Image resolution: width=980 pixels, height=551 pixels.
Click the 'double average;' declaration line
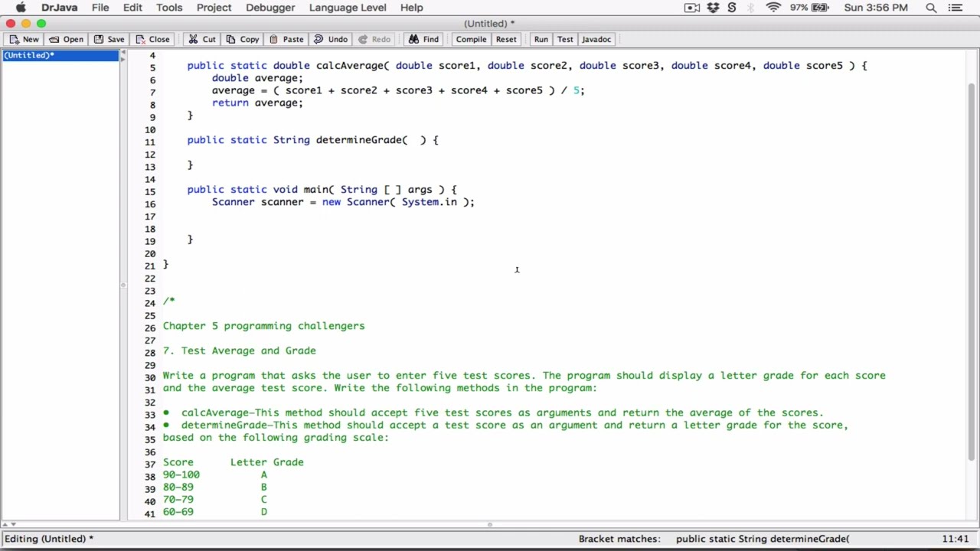(x=257, y=78)
